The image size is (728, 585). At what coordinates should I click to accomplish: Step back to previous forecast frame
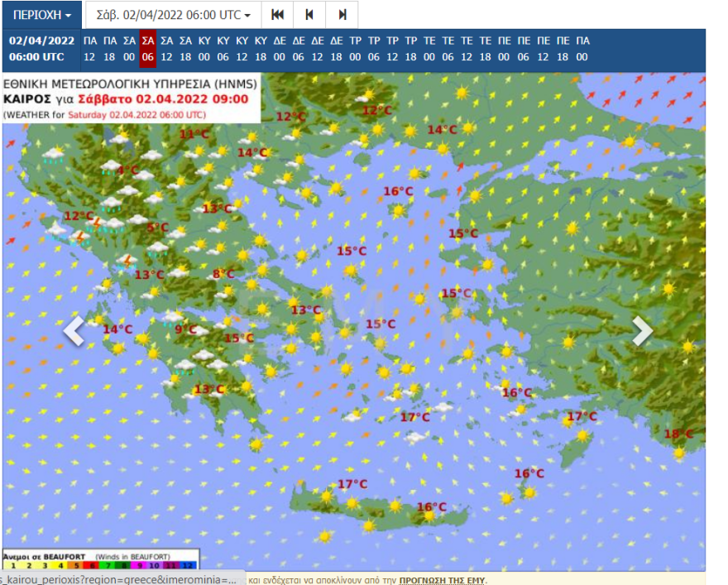pyautogui.click(x=309, y=15)
